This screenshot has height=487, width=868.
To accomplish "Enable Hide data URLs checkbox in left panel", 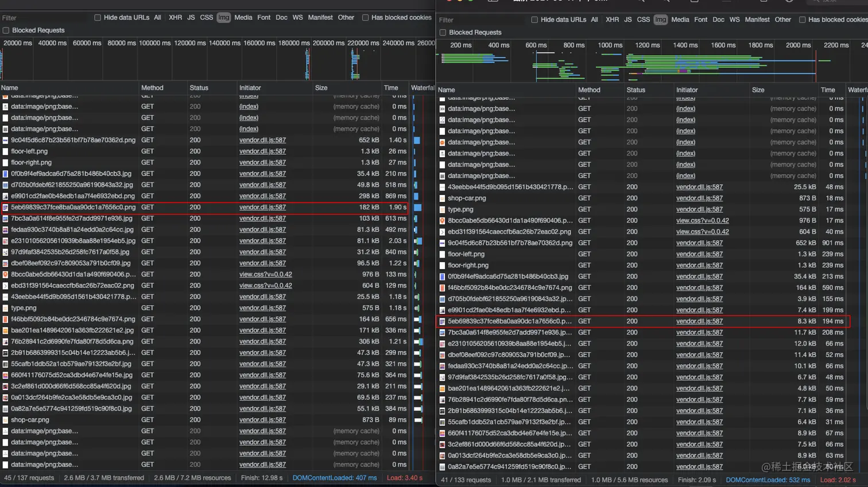I will (x=98, y=18).
